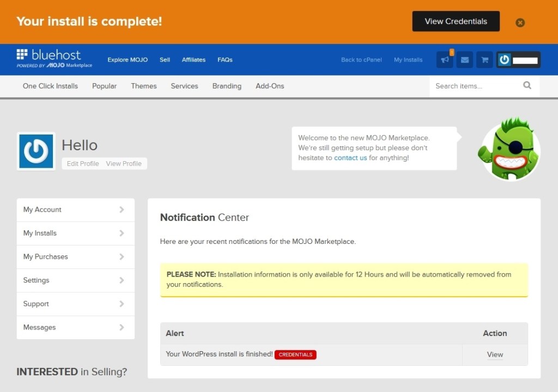Expand My Purchases chevron arrow
The image size is (558, 392).
pyautogui.click(x=122, y=256)
